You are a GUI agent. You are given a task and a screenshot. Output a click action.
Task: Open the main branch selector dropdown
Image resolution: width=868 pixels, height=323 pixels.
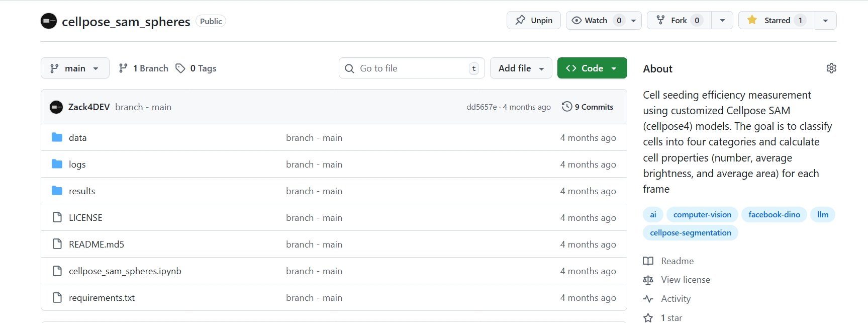75,68
